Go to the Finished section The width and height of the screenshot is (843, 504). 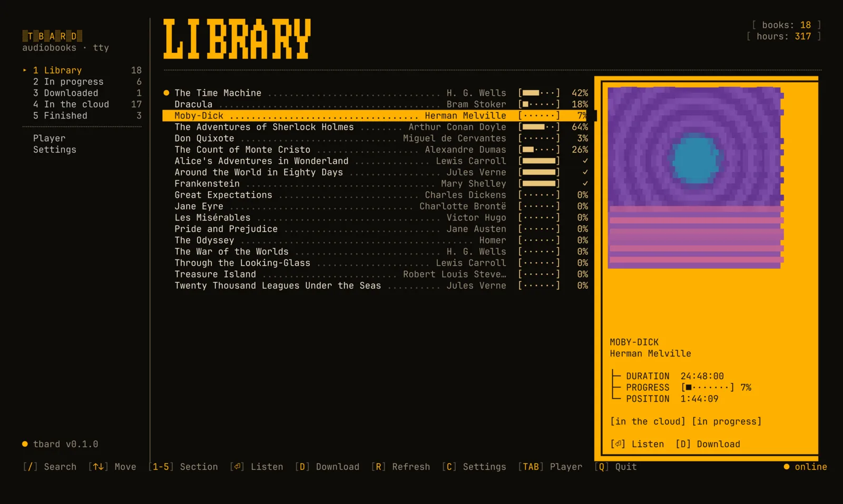click(82, 115)
